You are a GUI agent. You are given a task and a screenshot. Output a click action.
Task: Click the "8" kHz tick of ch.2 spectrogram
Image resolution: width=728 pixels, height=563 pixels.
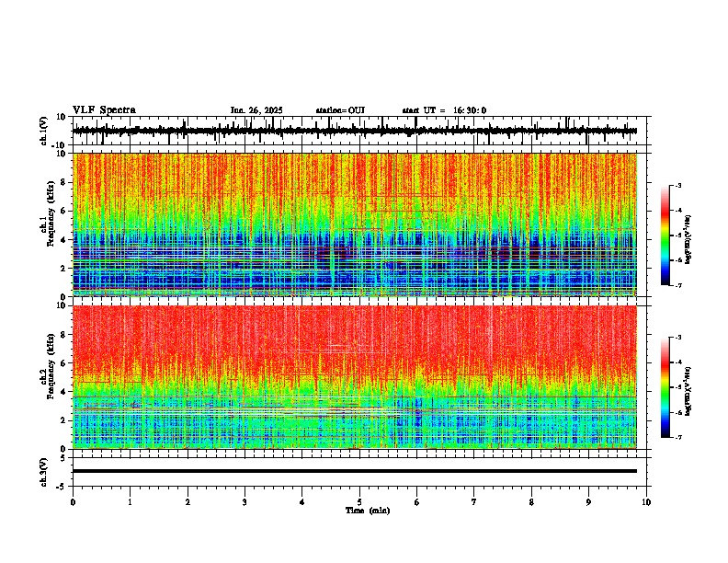[x=63, y=335]
